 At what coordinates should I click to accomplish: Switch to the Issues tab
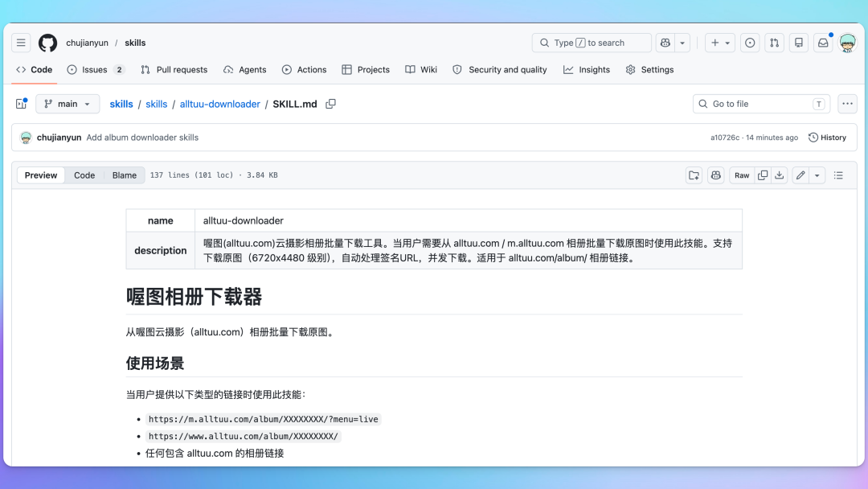point(96,70)
